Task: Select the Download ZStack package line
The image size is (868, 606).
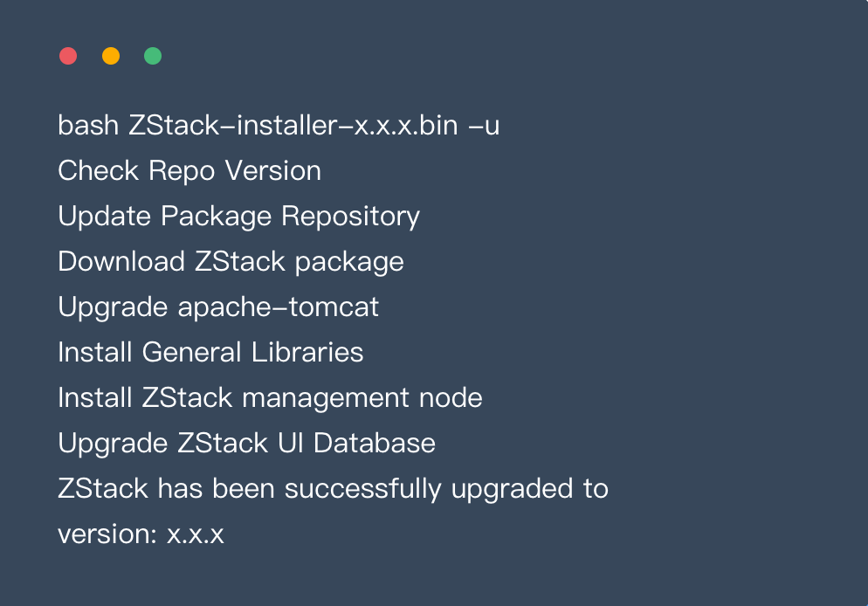Action: pos(231,262)
